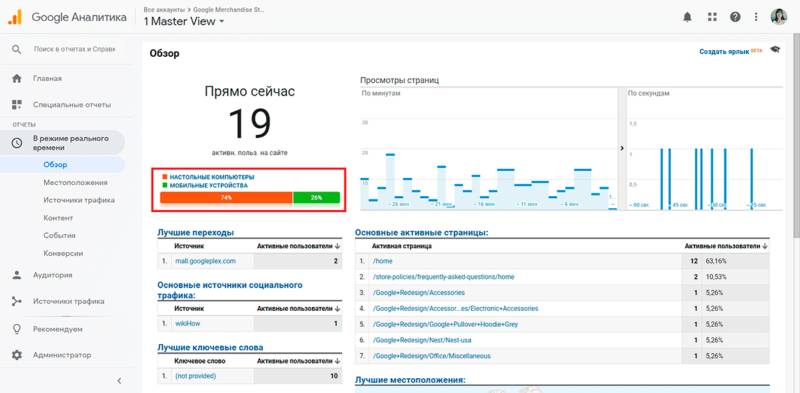The width and height of the screenshot is (800, 393).
Task: Click the Основные источники социального трафика heading
Action: point(230,290)
